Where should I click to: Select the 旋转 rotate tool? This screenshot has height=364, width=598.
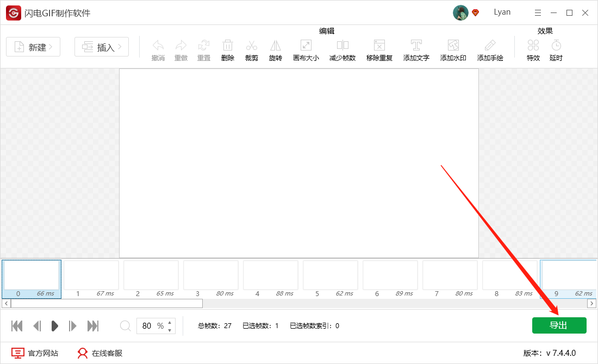(275, 49)
